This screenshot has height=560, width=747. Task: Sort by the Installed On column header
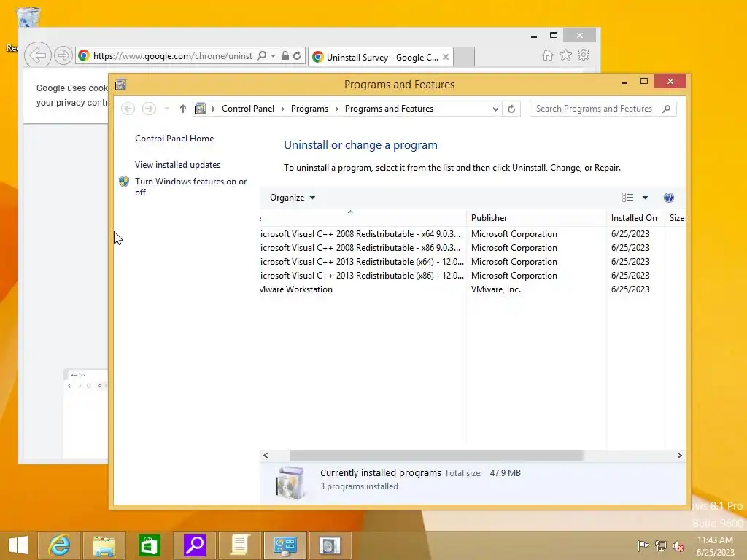(x=635, y=217)
